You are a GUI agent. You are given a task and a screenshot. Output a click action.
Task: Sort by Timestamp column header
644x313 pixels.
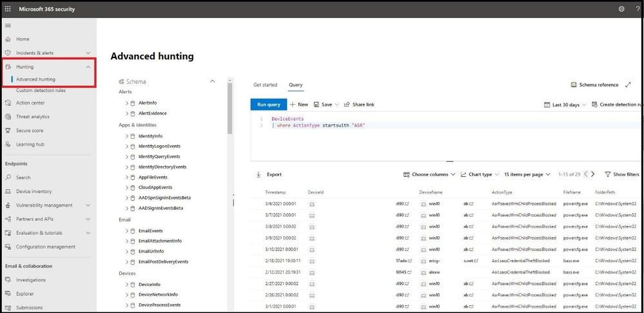click(275, 192)
